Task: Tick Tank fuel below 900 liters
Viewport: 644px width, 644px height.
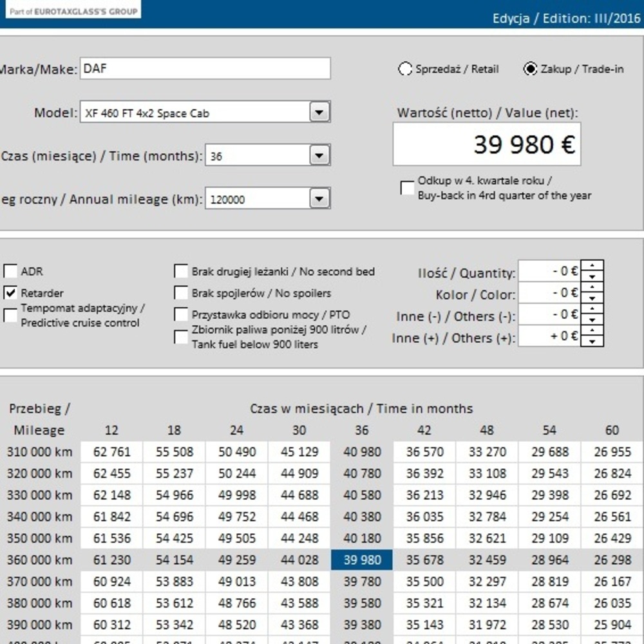Action: 181,337
